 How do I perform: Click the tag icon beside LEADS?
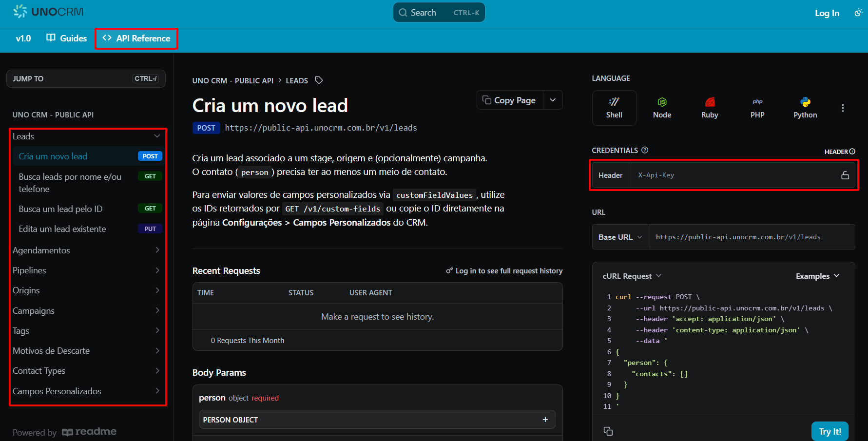(319, 80)
